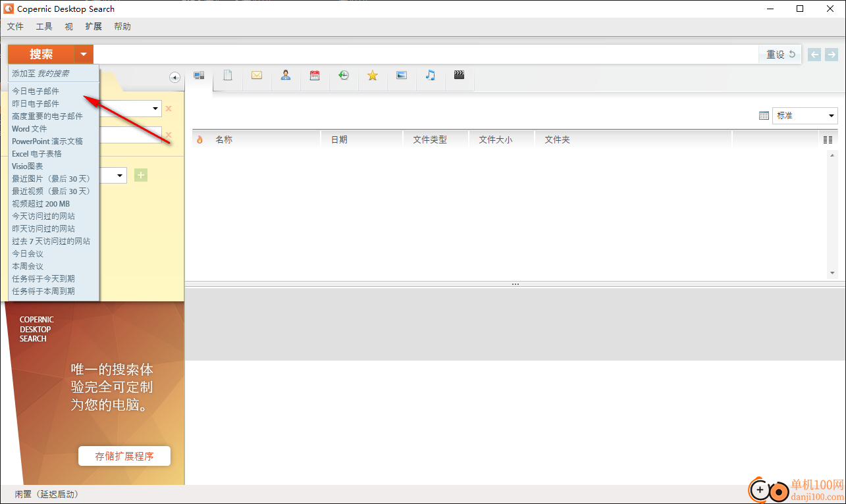
Task: Open the column chooser icon
Action: [828, 139]
